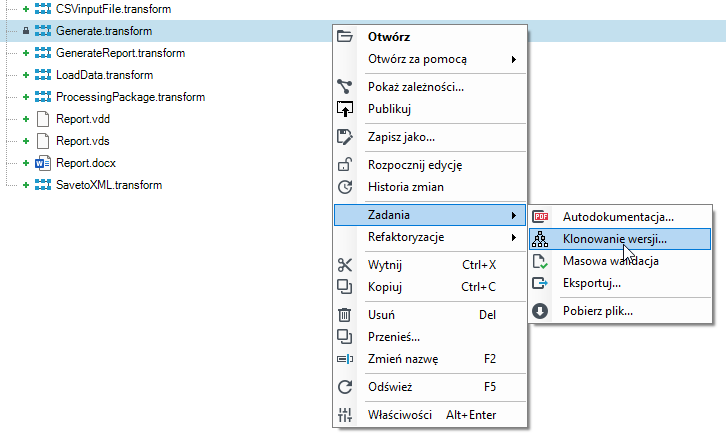
Task: Click the branch icon for Pokaż zależności
Action: pos(345,87)
